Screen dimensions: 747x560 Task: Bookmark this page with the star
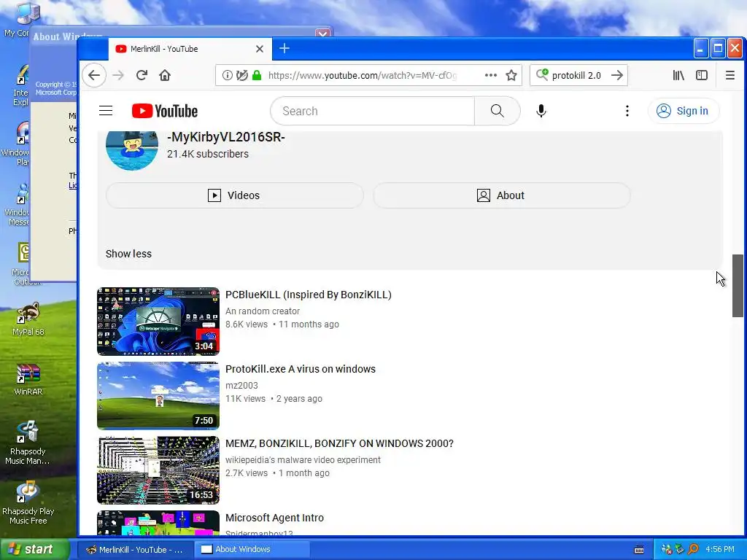511,75
